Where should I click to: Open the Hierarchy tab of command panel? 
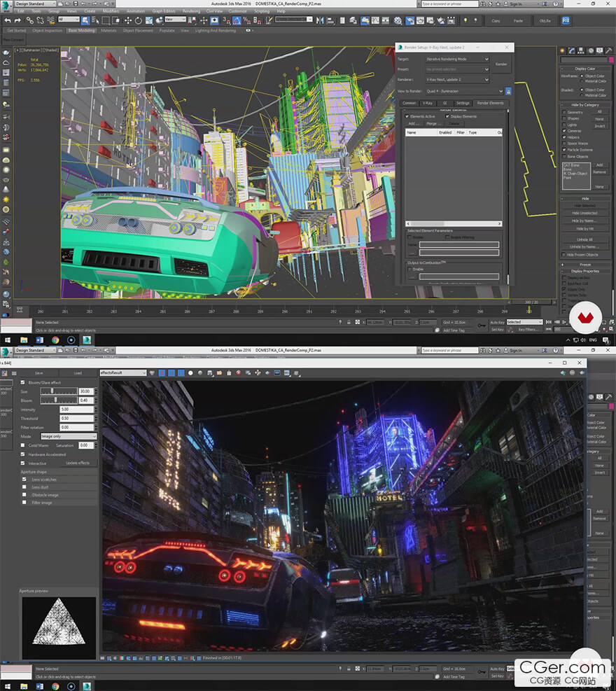[581, 50]
